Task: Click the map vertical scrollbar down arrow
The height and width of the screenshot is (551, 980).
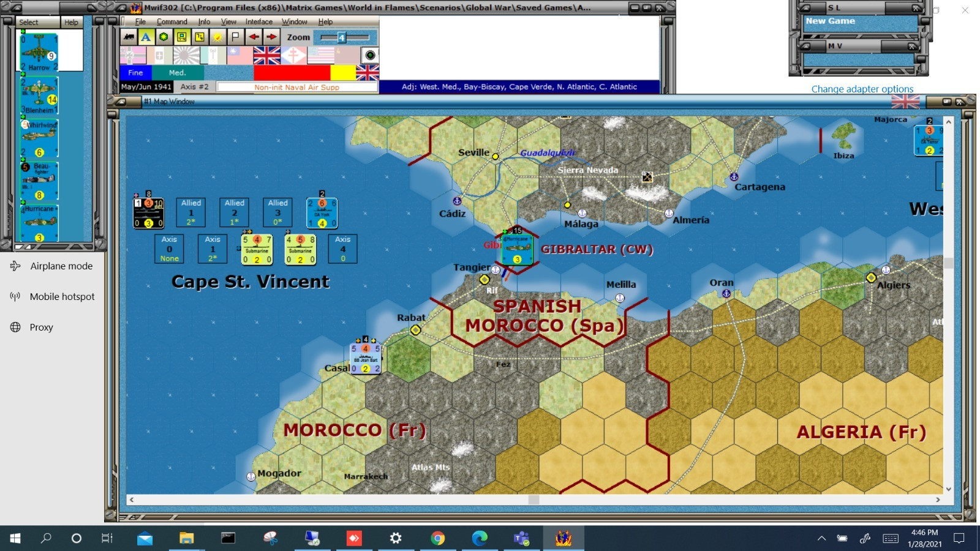Action: click(x=949, y=489)
